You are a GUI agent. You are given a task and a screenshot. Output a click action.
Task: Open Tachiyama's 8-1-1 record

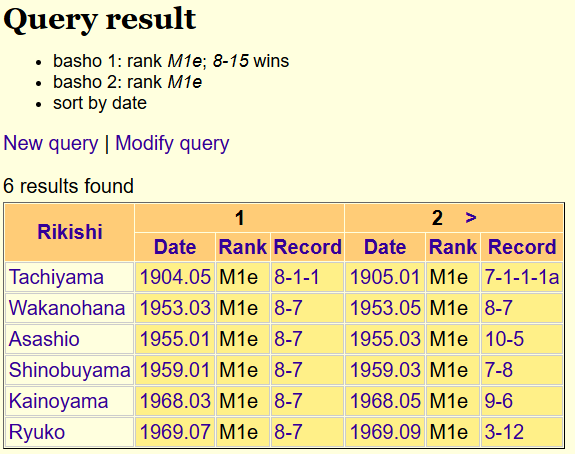(297, 277)
